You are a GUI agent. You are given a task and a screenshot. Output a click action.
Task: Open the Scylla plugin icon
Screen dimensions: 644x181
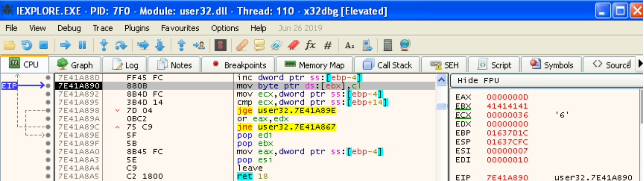point(221,45)
